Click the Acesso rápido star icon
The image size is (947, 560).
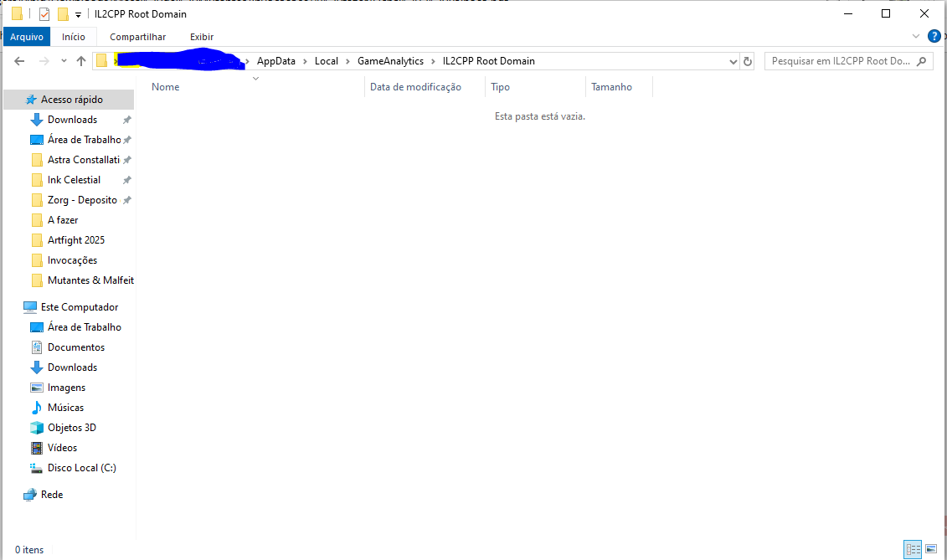pyautogui.click(x=31, y=100)
